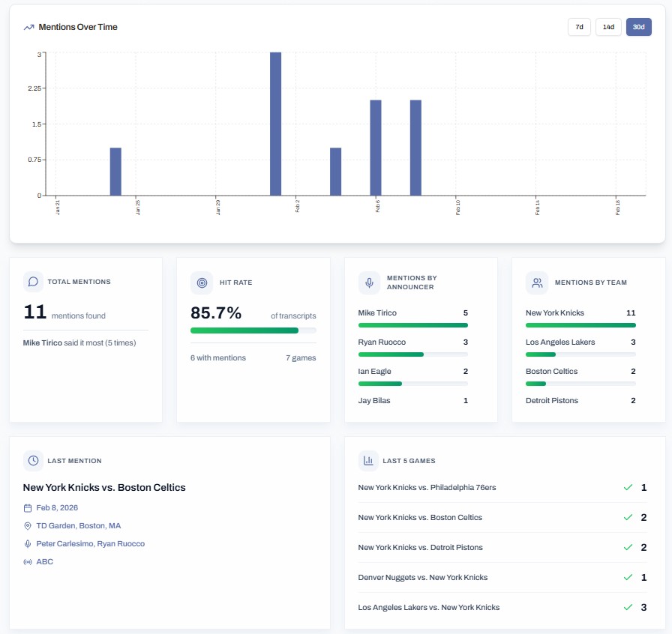Click checkmark for Denver Nuggets vs. Knicks

click(x=628, y=578)
